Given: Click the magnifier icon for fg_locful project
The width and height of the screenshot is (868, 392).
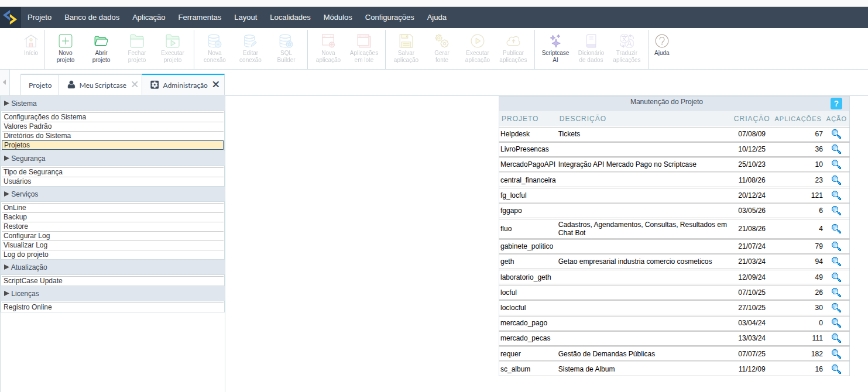Looking at the screenshot, I should click(x=836, y=195).
